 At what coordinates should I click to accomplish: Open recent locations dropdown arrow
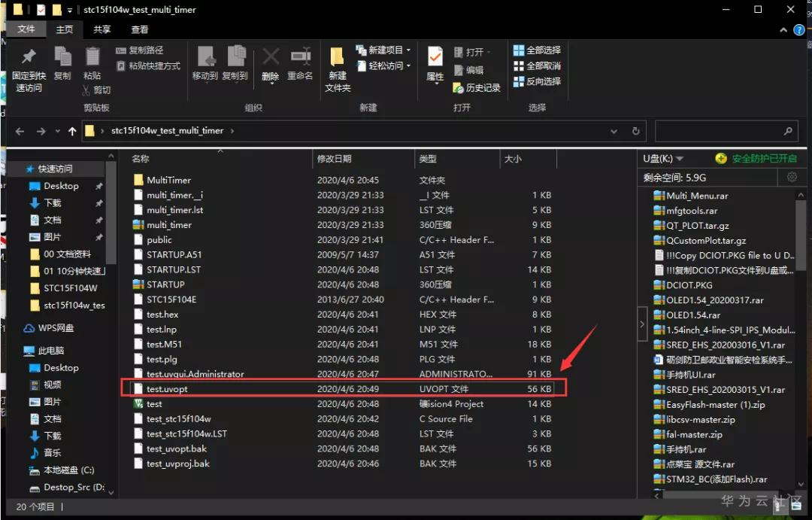[57, 131]
